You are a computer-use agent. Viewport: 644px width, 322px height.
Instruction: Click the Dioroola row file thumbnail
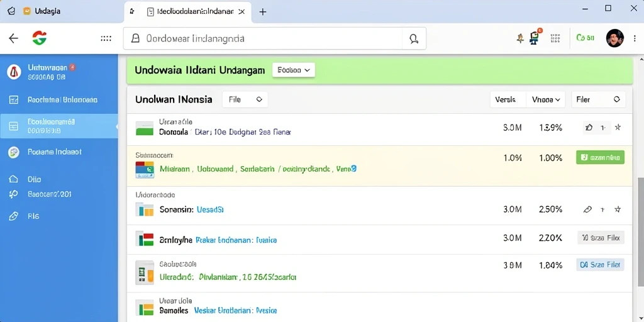tap(144, 128)
